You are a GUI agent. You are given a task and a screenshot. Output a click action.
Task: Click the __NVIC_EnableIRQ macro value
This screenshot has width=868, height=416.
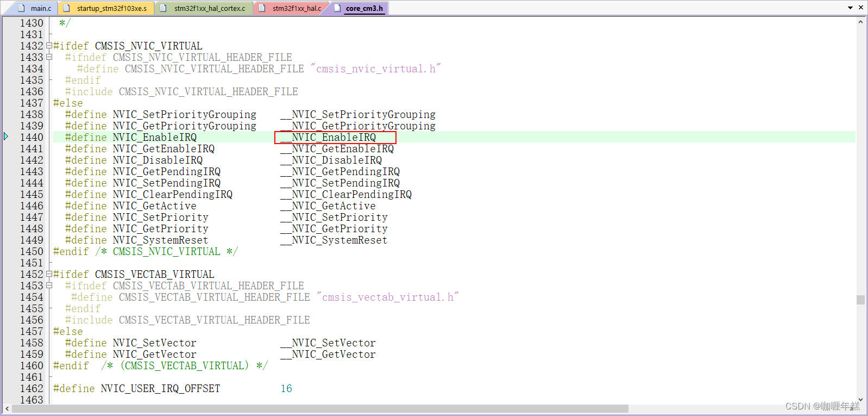[x=328, y=137]
